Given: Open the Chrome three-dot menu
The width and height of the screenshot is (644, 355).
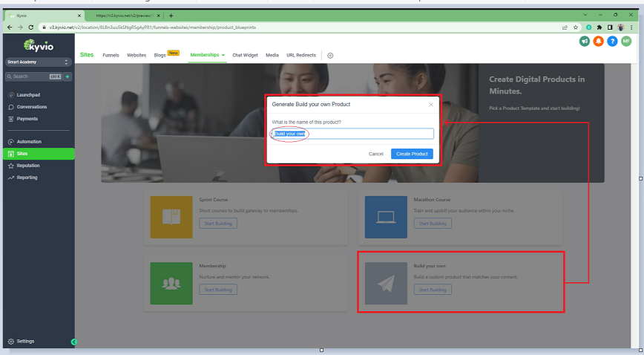Looking at the screenshot, I should [631, 27].
